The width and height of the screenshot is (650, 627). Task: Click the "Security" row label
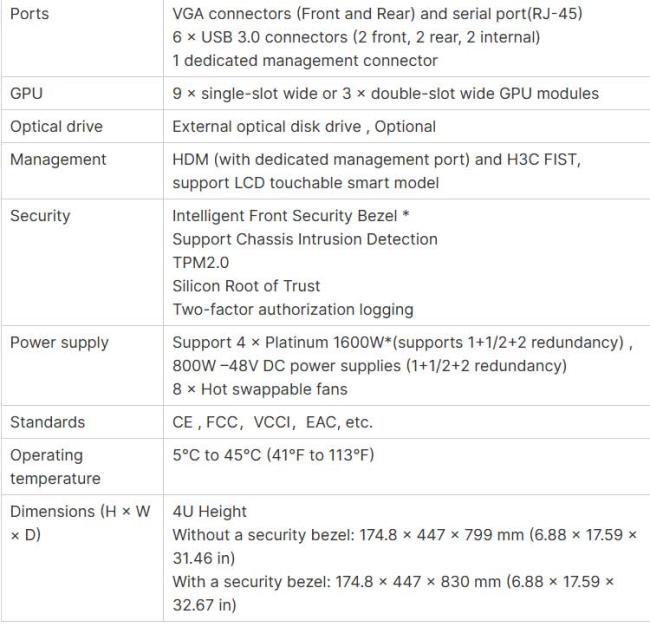click(39, 216)
